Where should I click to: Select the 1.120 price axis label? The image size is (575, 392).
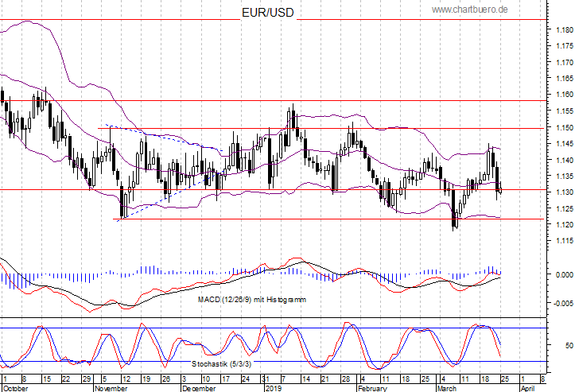click(565, 224)
